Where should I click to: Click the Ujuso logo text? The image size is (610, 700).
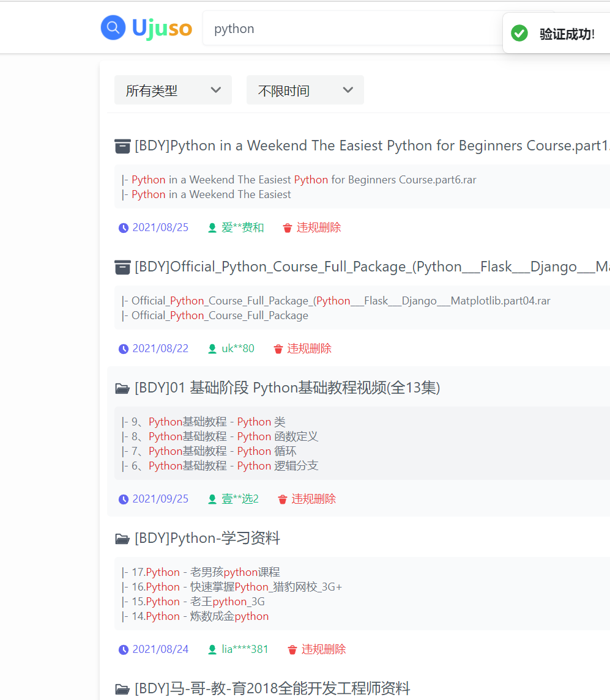[x=162, y=28]
